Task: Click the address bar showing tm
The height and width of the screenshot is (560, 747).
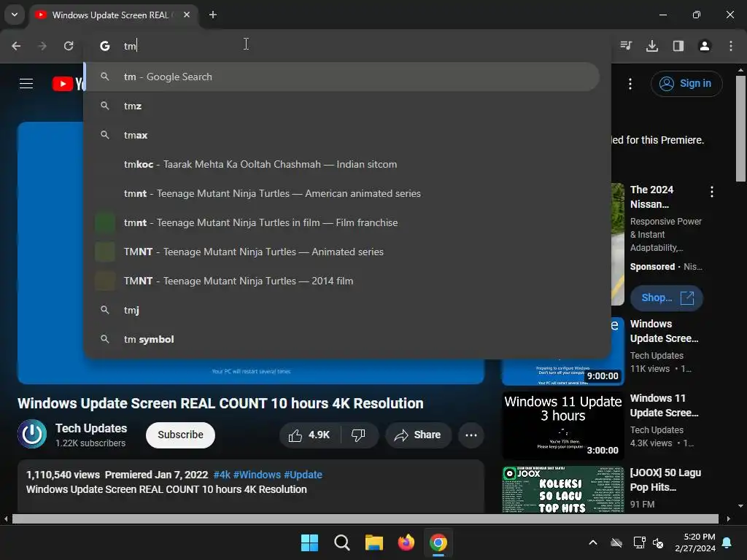Action: pyautogui.click(x=348, y=46)
